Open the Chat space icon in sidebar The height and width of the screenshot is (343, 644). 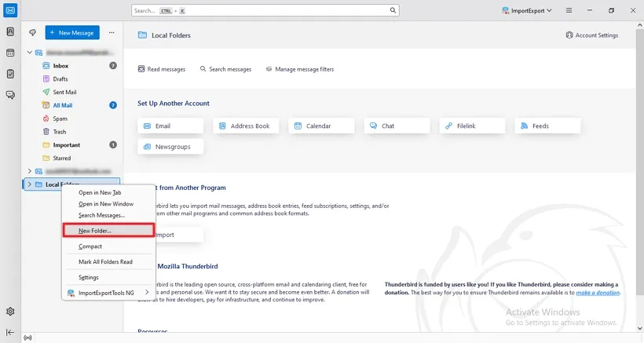[x=10, y=95]
